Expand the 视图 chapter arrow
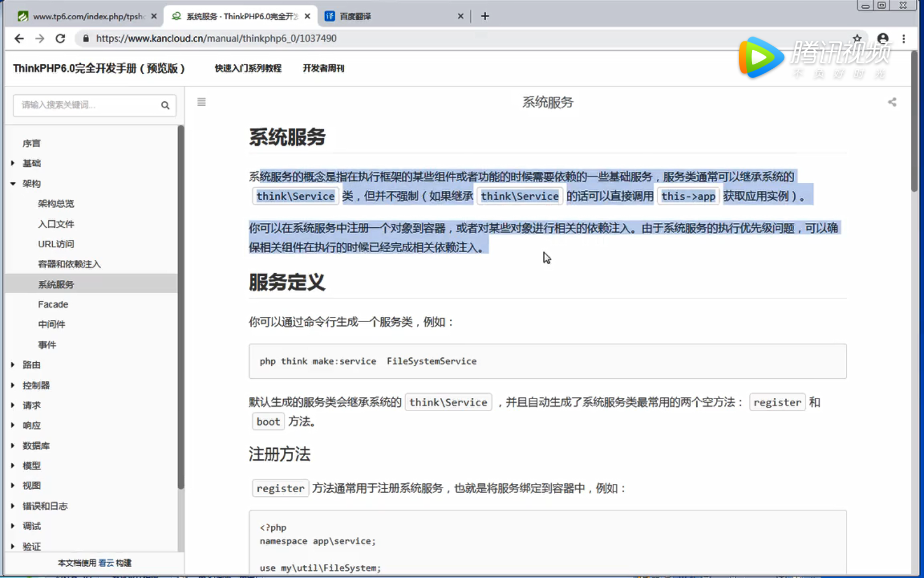 pos(13,486)
